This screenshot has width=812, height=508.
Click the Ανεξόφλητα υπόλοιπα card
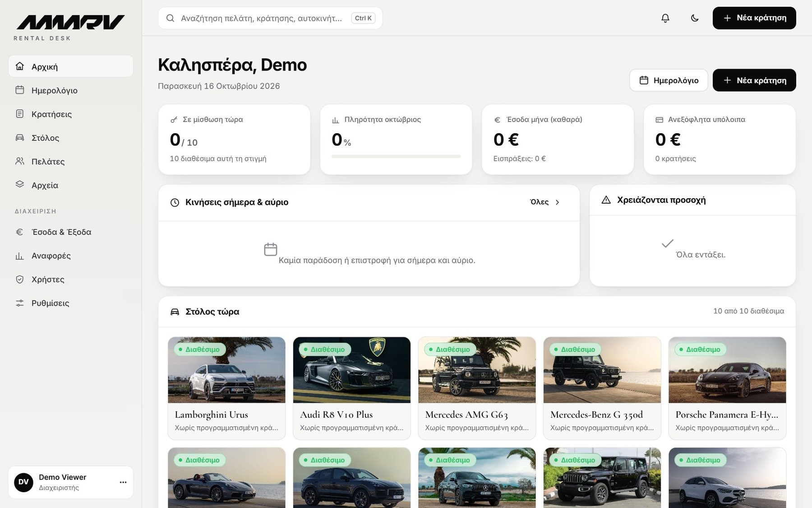(x=720, y=140)
